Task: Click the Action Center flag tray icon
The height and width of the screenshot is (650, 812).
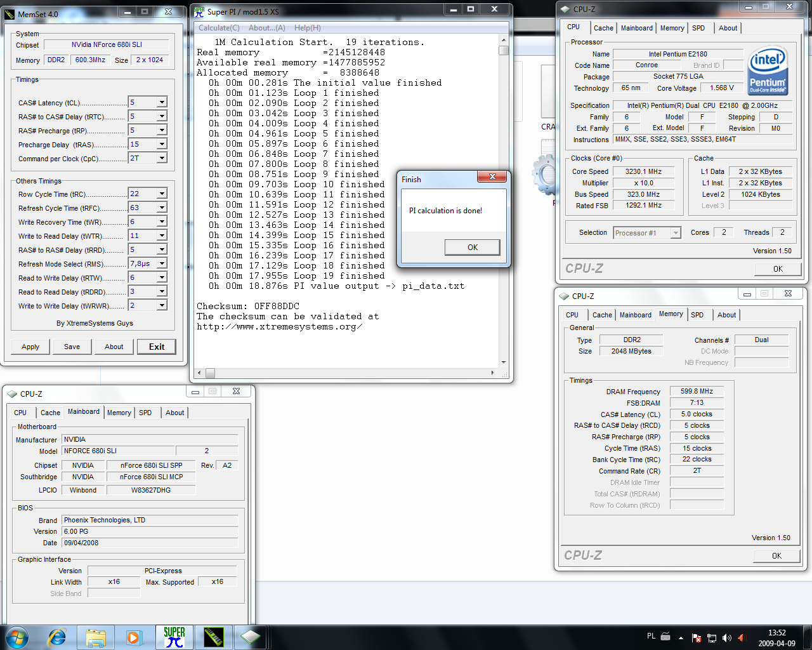Action: coord(697,637)
